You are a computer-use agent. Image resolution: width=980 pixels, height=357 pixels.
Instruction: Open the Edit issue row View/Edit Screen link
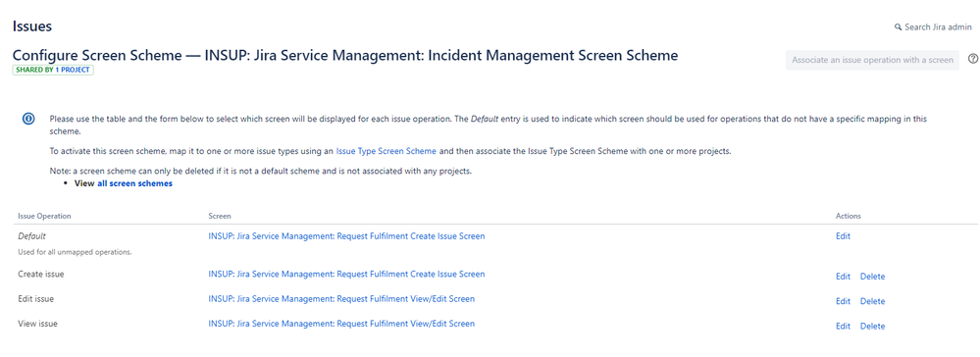point(341,299)
